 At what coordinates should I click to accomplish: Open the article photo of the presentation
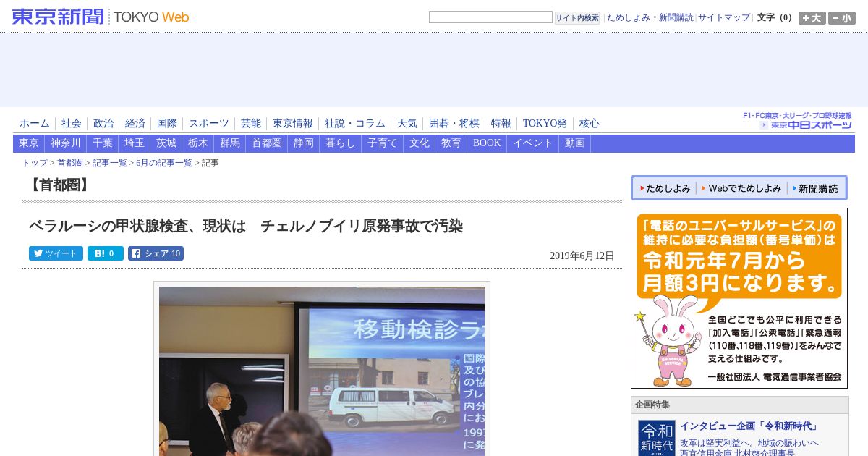(322, 371)
